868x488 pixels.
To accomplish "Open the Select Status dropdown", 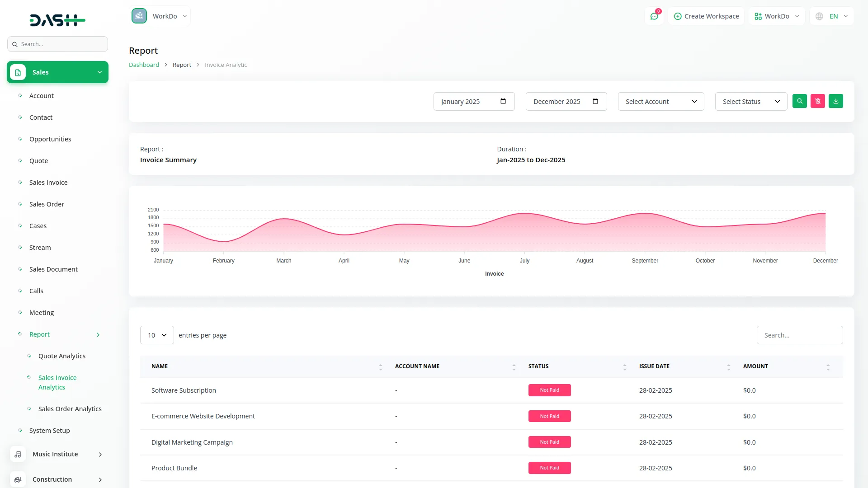I will pyautogui.click(x=750, y=102).
